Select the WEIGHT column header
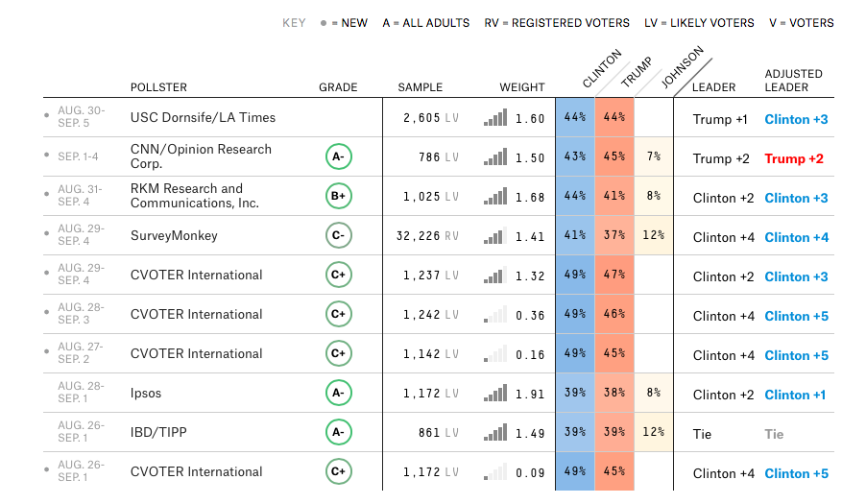Image resolution: width=866 pixels, height=504 pixels. click(522, 87)
